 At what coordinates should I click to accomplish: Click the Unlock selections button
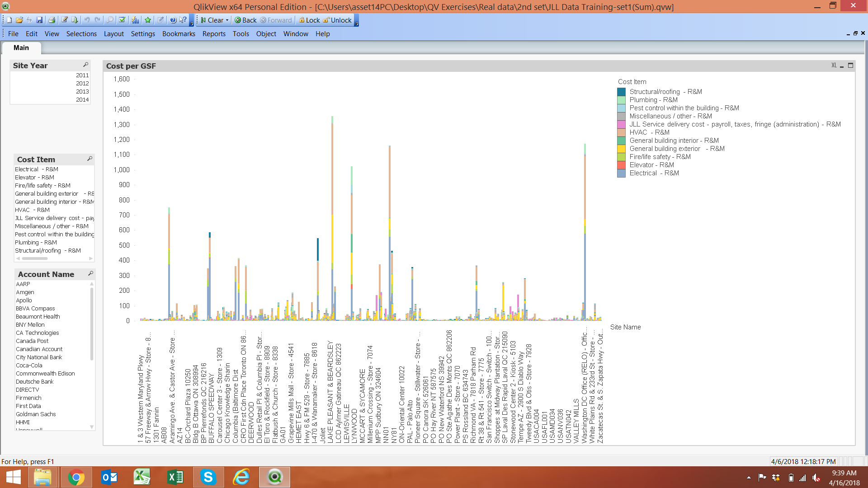click(x=337, y=20)
